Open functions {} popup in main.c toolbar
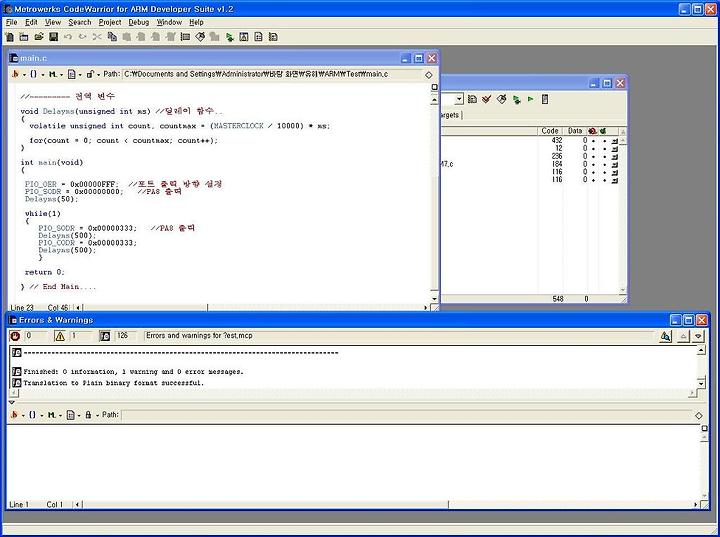This screenshot has width=720, height=537. click(x=36, y=74)
